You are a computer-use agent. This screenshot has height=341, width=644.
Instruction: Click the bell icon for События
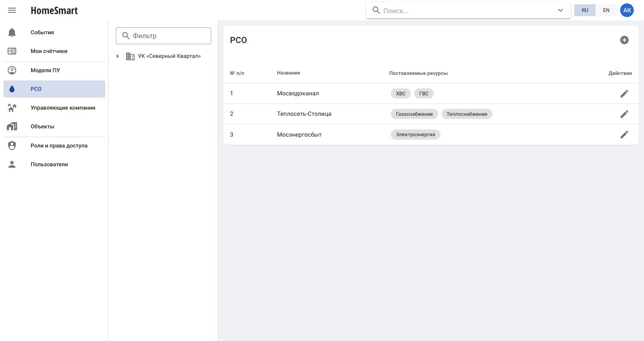[x=12, y=32]
